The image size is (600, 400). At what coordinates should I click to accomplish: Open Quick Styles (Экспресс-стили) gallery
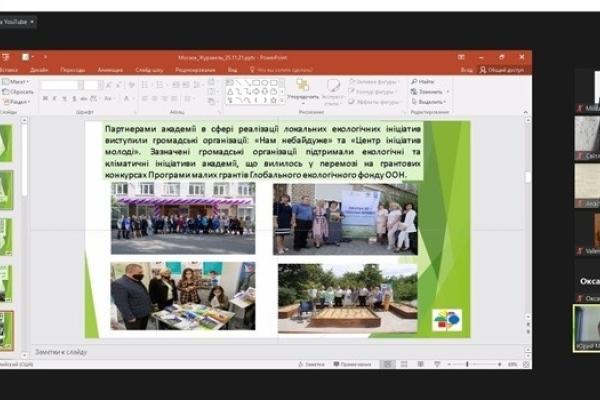332,87
